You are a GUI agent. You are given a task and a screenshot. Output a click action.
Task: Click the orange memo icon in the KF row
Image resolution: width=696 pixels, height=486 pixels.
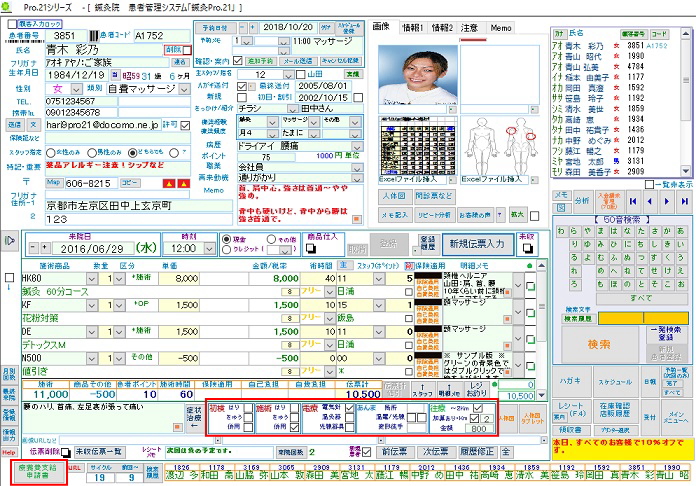click(x=507, y=319)
